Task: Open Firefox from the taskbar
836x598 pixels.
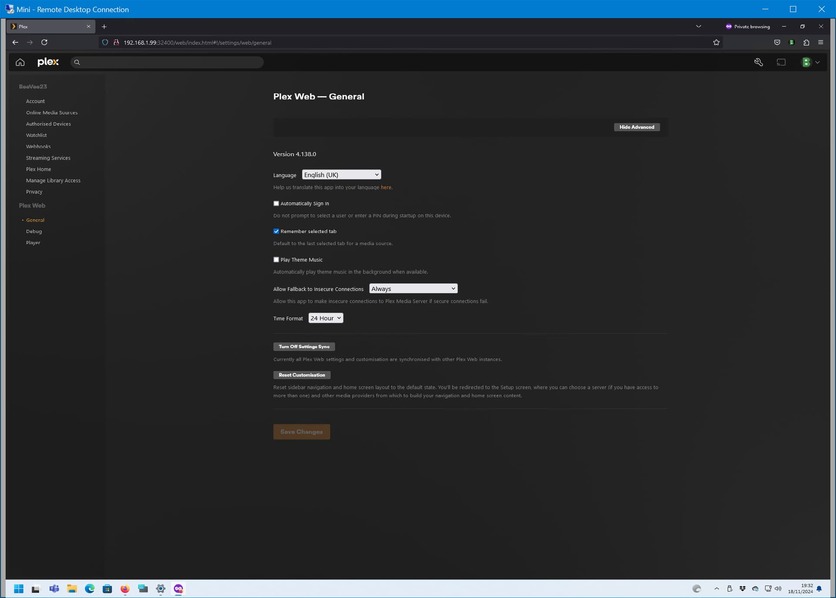Action: (125, 589)
